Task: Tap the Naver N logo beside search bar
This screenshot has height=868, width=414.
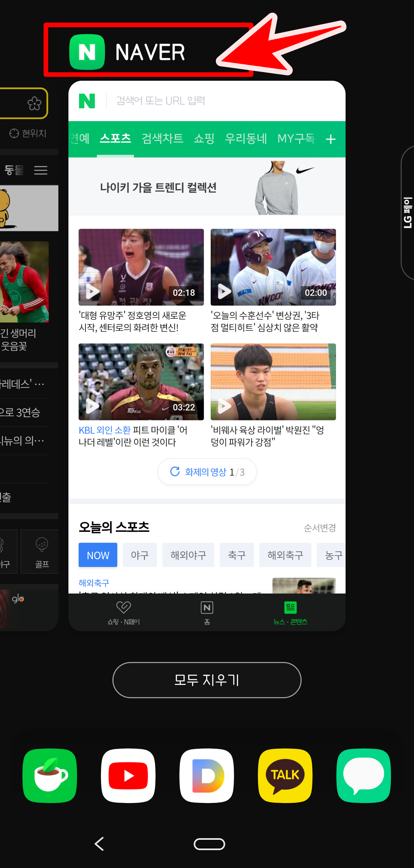Action: point(87,101)
